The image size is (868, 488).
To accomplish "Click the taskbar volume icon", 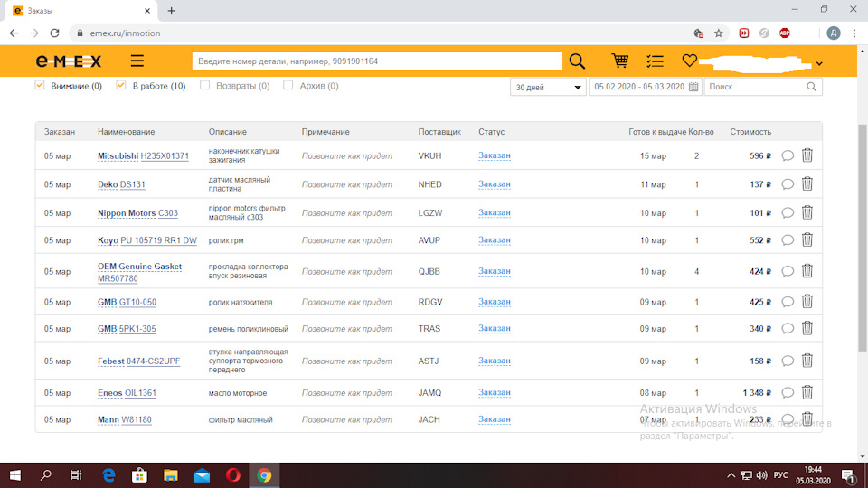I will pyautogui.click(x=761, y=475).
